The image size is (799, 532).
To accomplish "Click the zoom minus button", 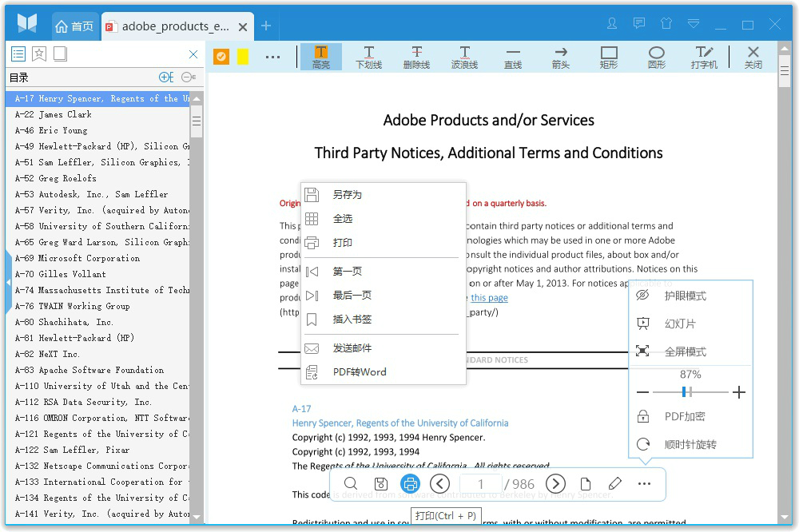I will point(642,392).
